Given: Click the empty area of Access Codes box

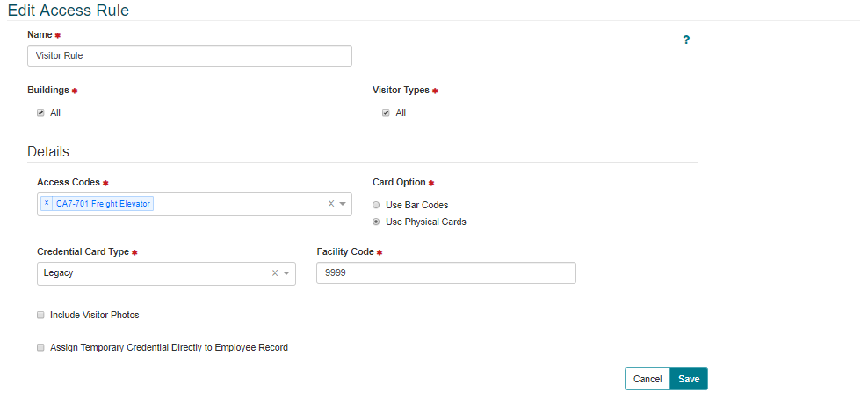Looking at the screenshot, I should (x=237, y=204).
